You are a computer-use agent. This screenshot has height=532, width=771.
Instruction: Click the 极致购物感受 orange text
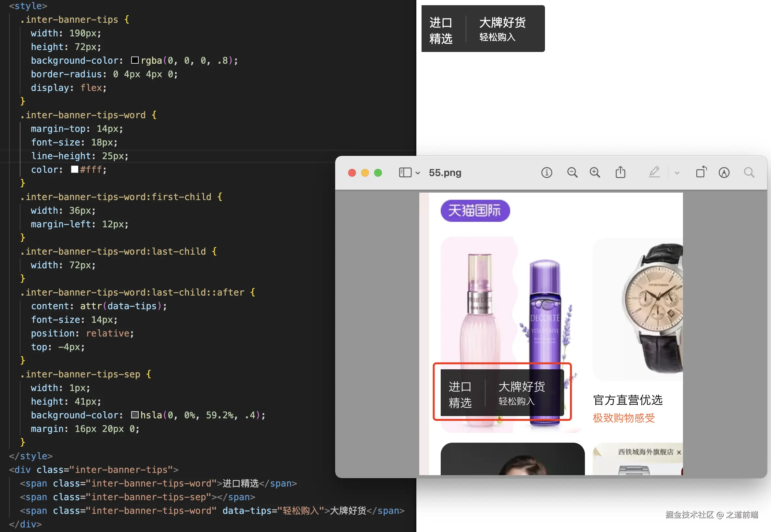tap(623, 418)
